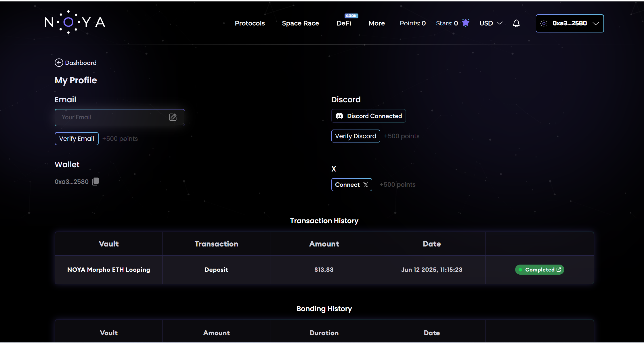Viewport: 644px width, 343px height.
Task: Click Duration header in Bonding History
Action: click(x=324, y=333)
